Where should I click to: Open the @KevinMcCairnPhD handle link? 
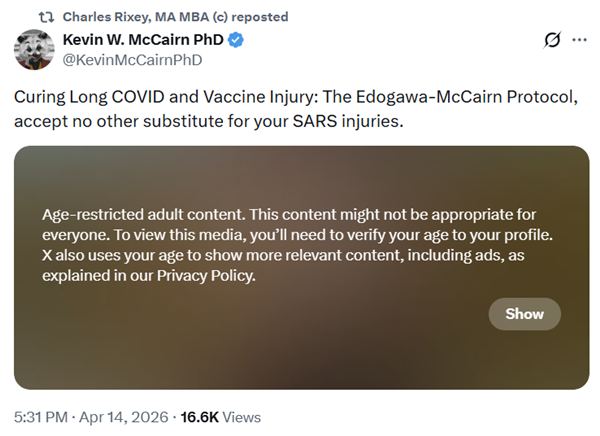pos(132,60)
